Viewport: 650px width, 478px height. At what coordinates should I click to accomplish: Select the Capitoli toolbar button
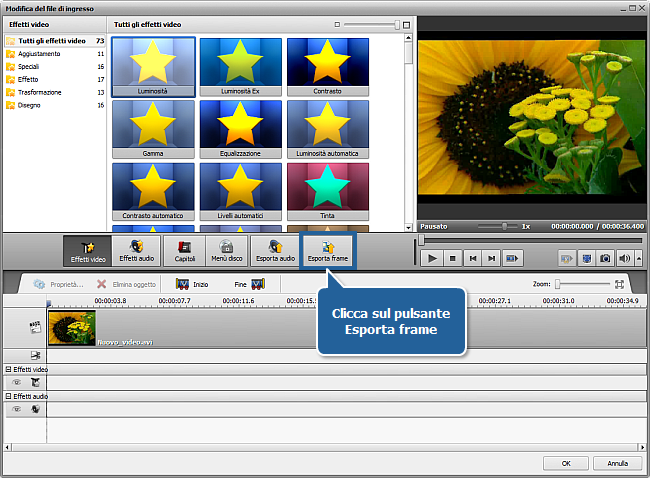[x=185, y=252]
